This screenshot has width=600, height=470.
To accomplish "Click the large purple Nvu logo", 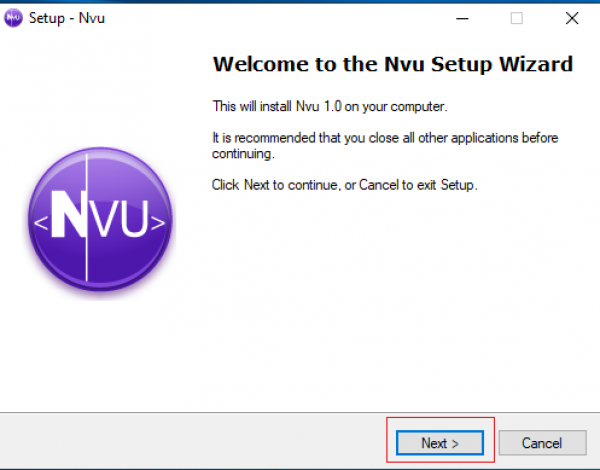I will 100,218.
